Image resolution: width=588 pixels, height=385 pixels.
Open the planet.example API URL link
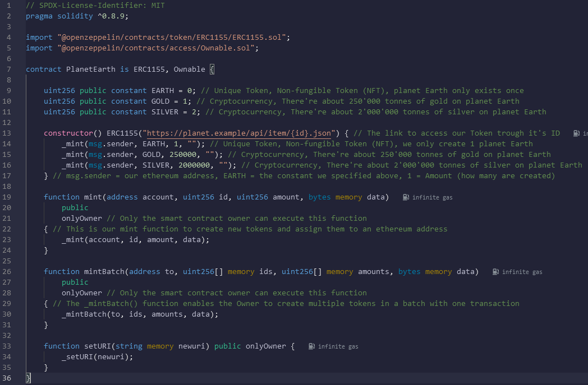239,133
